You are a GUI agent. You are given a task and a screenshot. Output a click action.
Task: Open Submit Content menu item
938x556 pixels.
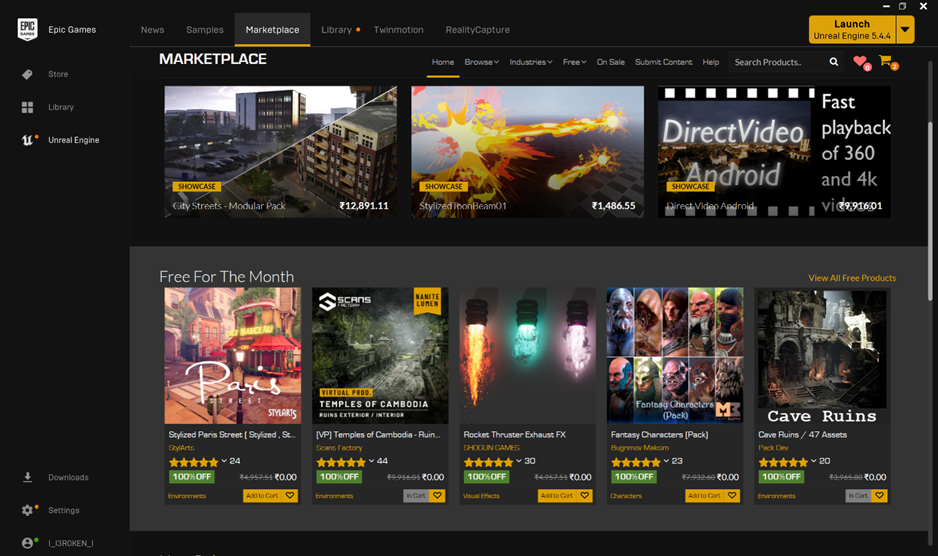tap(663, 62)
